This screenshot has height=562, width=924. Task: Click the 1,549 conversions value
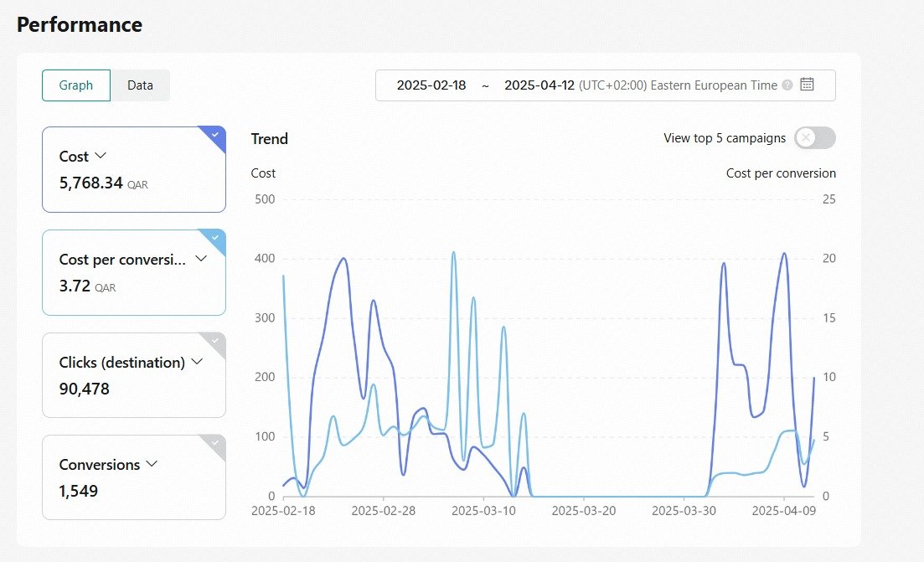click(79, 491)
